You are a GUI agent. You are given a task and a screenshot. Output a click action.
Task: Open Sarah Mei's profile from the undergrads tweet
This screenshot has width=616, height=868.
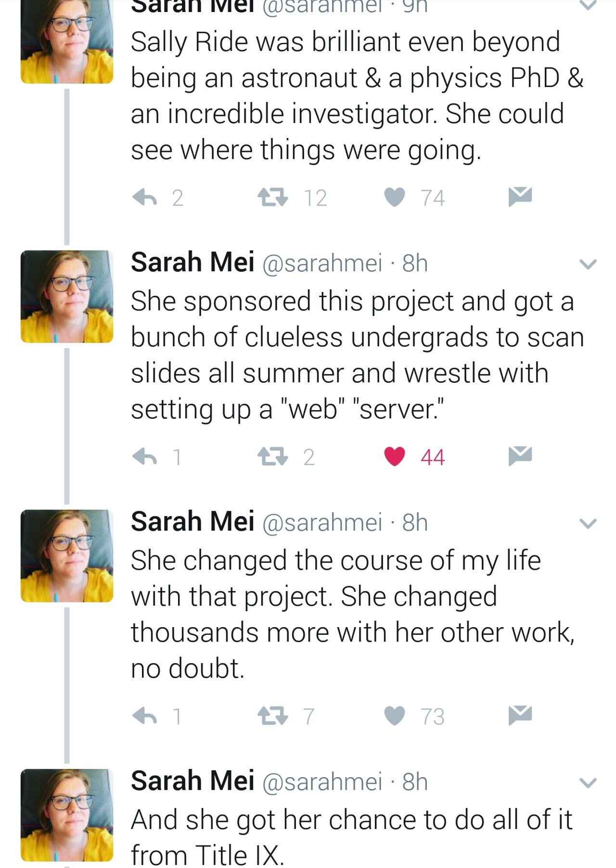(x=192, y=263)
